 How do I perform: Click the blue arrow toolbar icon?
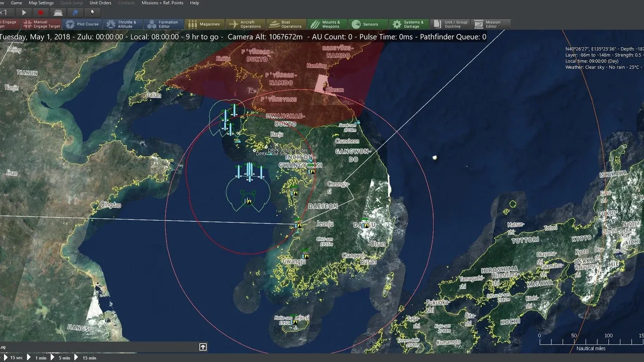click(75, 12)
